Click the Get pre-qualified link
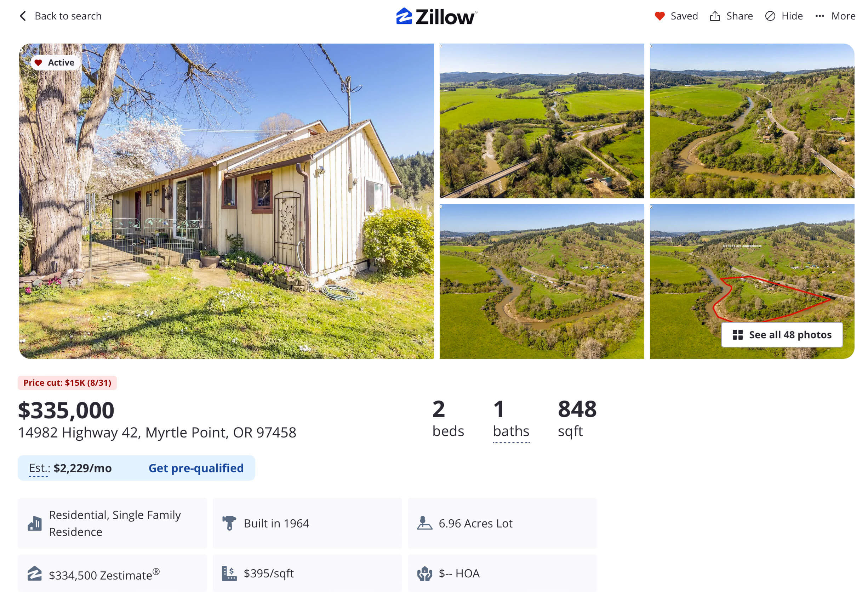Viewport: 868px width, 599px height. [x=196, y=468]
